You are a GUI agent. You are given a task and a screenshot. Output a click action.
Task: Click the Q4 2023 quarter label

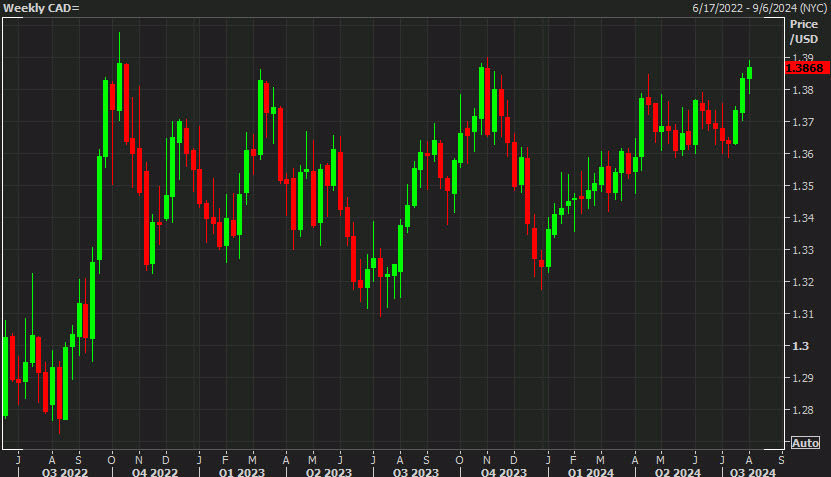(x=503, y=472)
